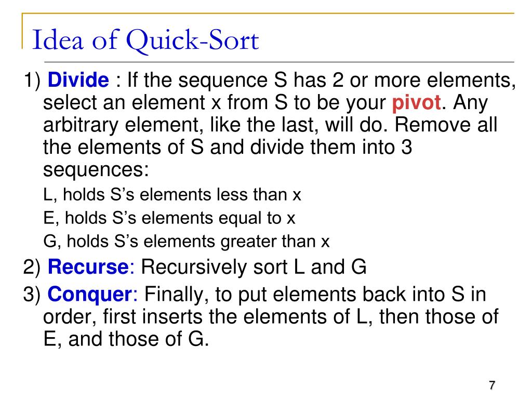532x399 pixels.
Task: Click the blue word Divide
Action: point(78,79)
